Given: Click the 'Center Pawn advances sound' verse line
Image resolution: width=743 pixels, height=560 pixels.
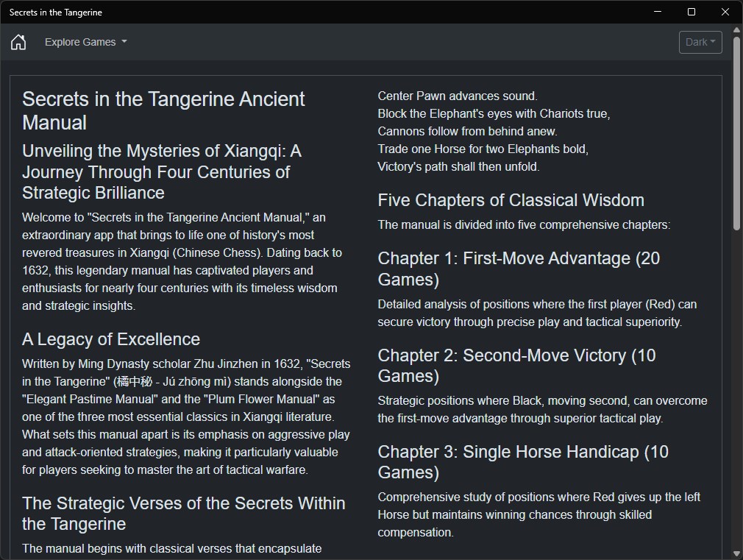Looking at the screenshot, I should click(458, 96).
